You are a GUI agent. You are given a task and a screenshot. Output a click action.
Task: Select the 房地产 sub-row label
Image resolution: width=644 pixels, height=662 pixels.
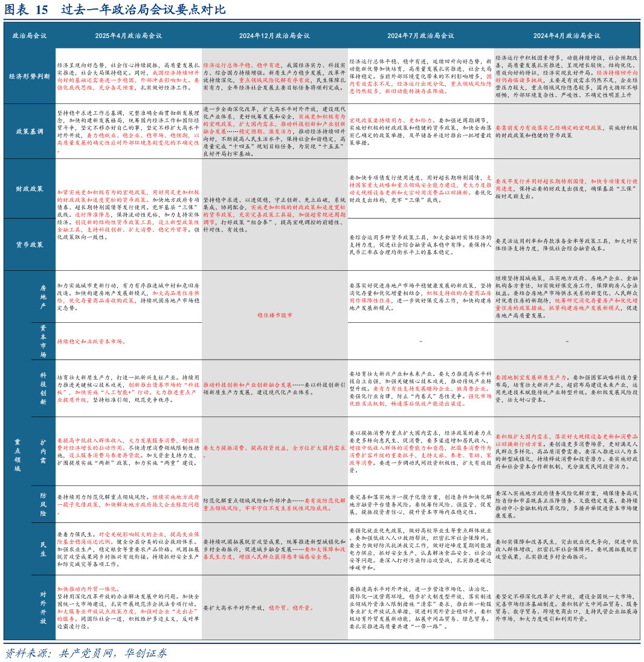pos(43,297)
